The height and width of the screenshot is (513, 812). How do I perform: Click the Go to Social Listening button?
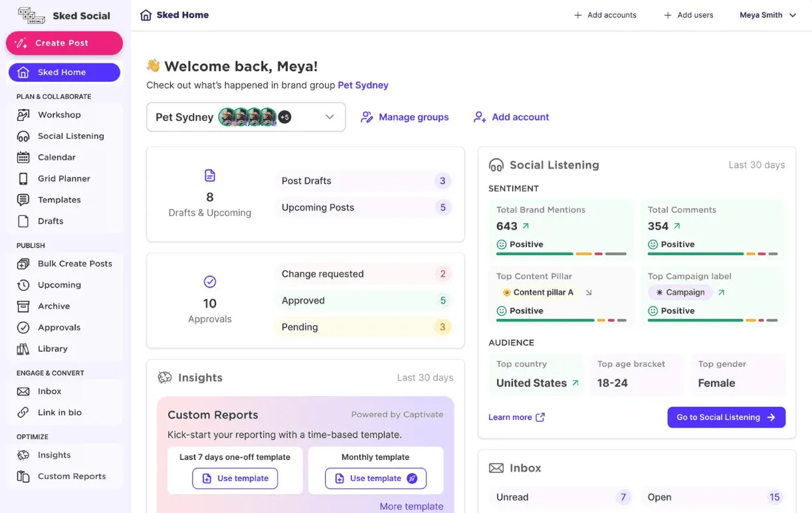click(726, 417)
